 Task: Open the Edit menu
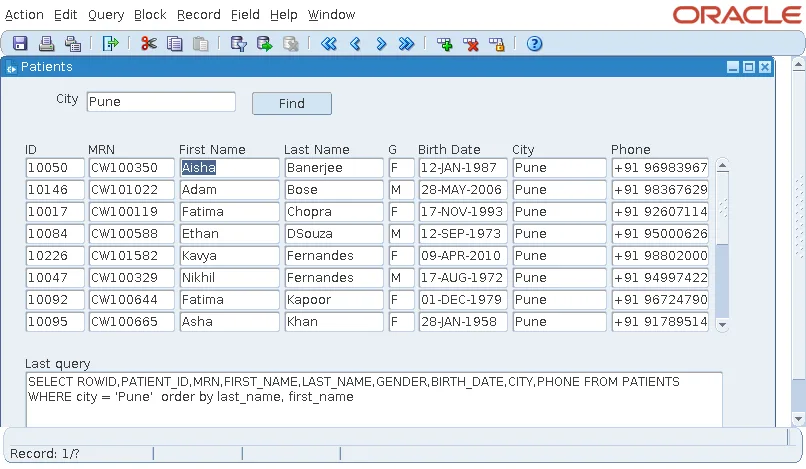point(66,15)
